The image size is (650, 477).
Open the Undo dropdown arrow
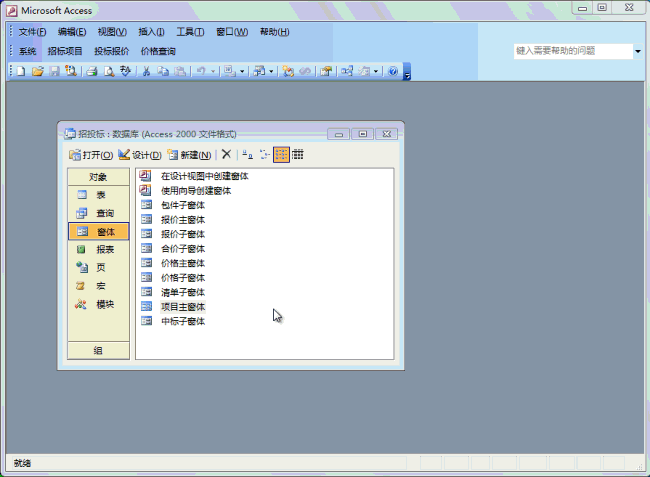click(x=213, y=71)
